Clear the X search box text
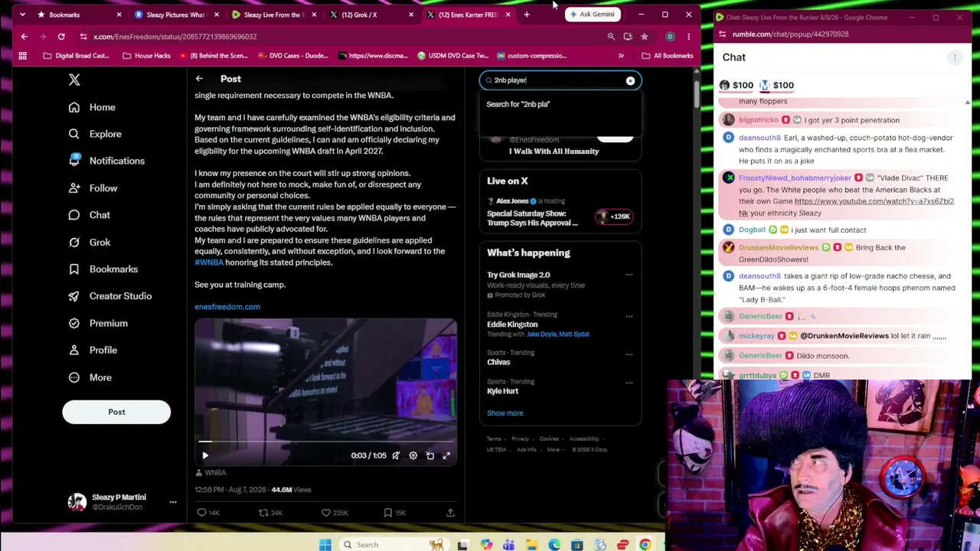The height and width of the screenshot is (551, 980). (x=630, y=80)
